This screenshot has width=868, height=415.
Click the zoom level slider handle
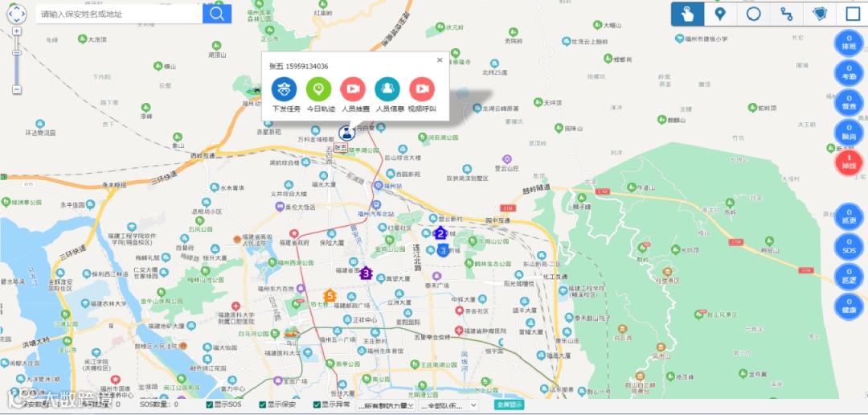tap(17, 52)
